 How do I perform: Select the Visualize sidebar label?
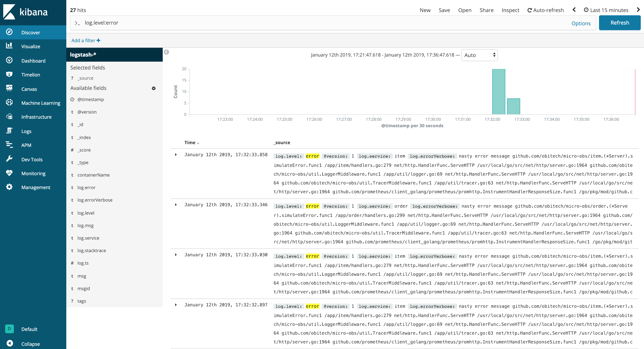tap(31, 46)
